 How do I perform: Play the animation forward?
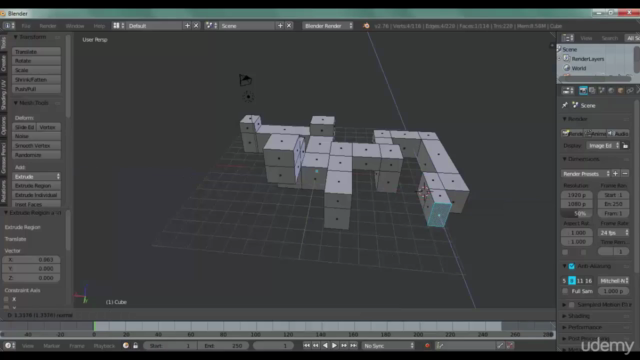(334, 346)
